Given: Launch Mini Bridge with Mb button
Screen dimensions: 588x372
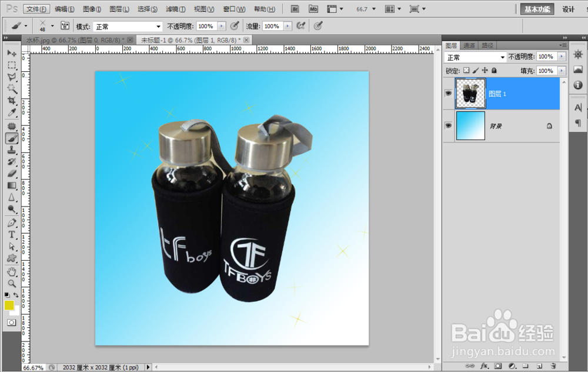Looking at the screenshot, I should point(313,9).
